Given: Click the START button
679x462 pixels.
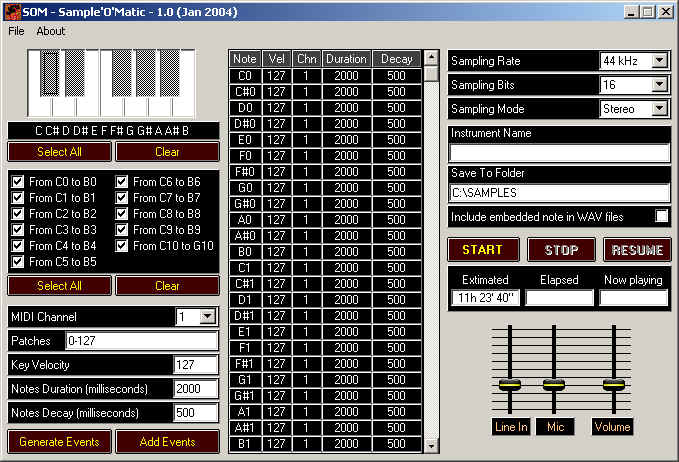Looking at the screenshot, I should [483, 250].
